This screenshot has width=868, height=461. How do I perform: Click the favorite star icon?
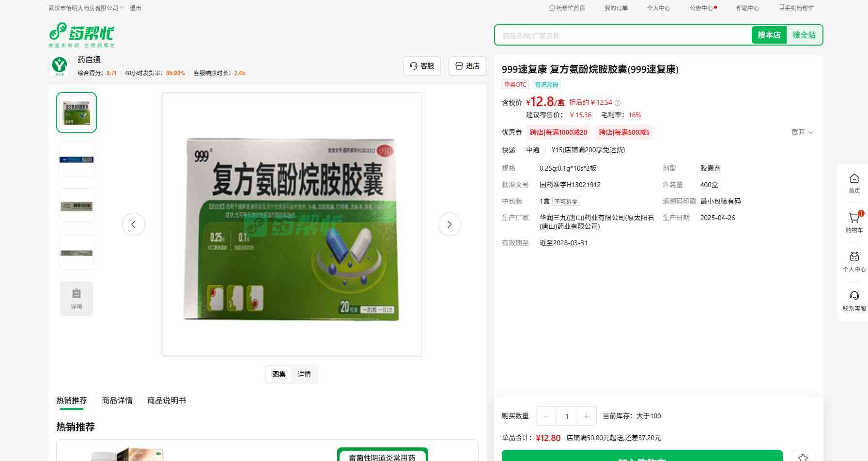click(x=803, y=457)
